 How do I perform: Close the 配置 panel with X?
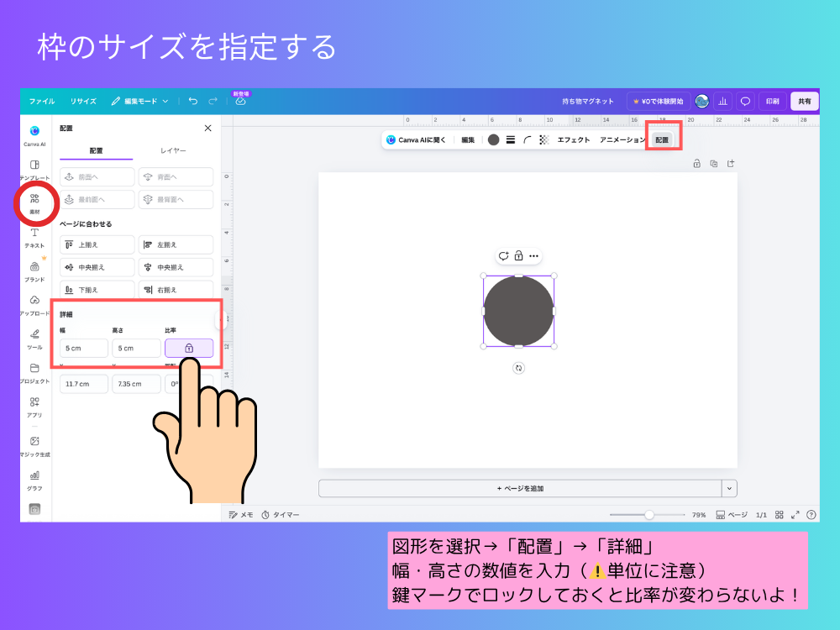tap(207, 128)
